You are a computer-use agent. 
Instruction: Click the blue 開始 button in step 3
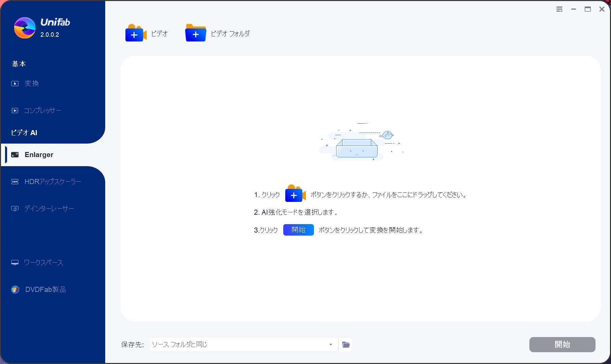pyautogui.click(x=298, y=230)
